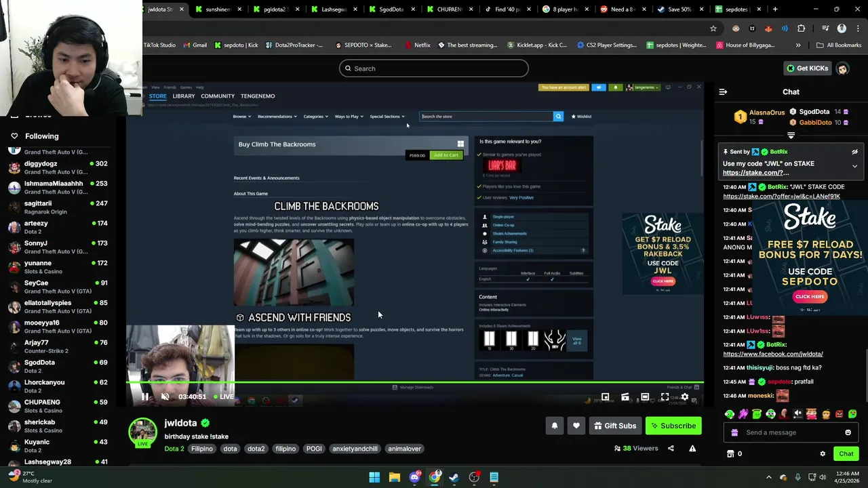Viewport: 868px width, 488px height.
Task: Expand Steam Categories dropdown
Action: pyautogui.click(x=315, y=117)
